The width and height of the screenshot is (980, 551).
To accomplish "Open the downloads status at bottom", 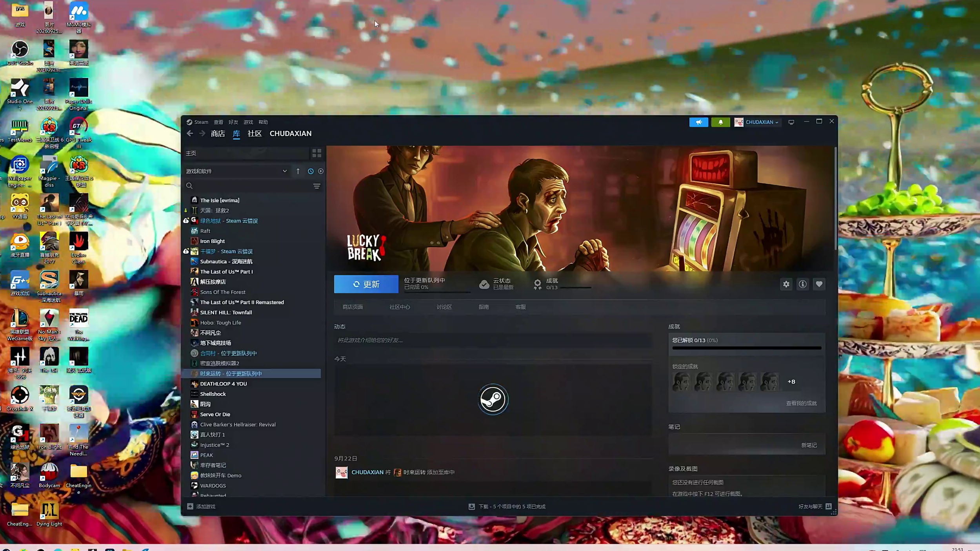I will click(x=507, y=507).
